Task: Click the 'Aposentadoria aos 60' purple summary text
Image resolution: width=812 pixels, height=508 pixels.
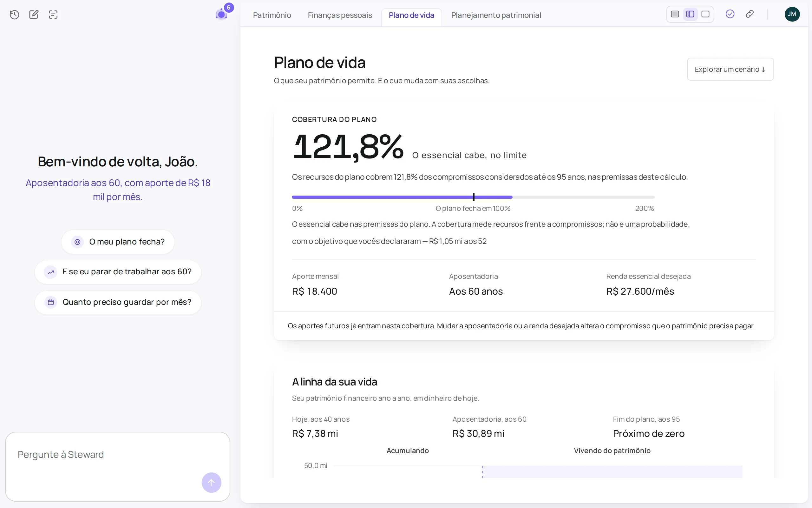Action: 118,190
